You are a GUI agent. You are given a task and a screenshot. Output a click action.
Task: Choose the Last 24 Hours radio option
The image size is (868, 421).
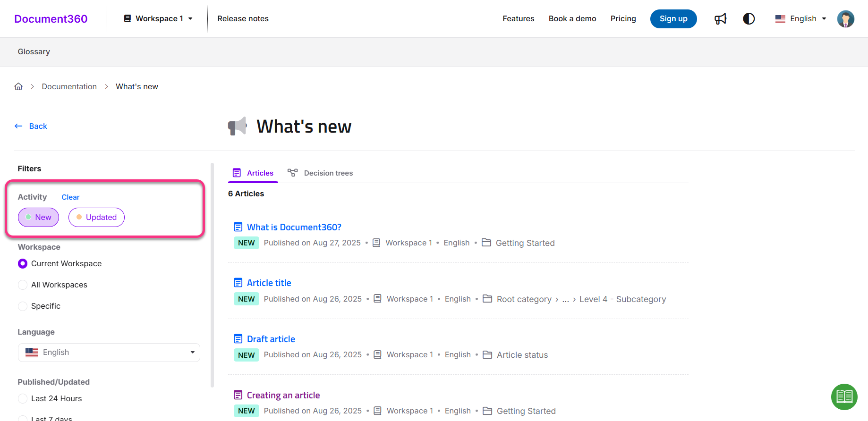coord(23,398)
